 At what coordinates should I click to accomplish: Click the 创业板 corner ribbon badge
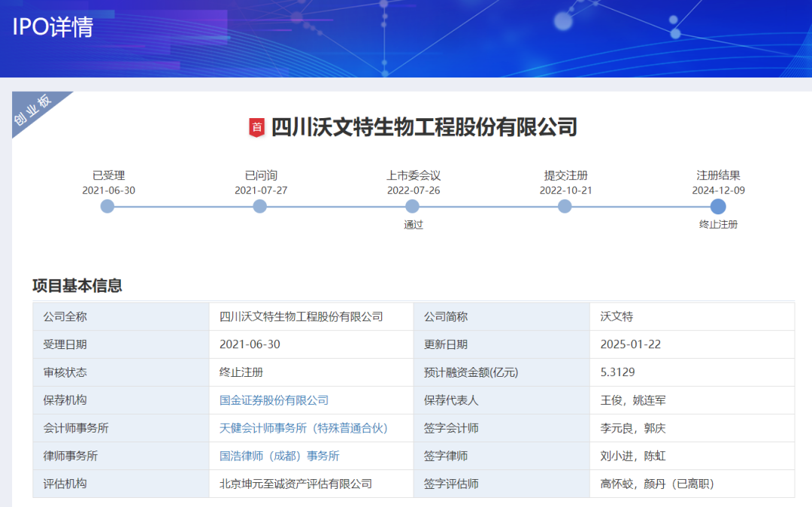click(x=33, y=109)
